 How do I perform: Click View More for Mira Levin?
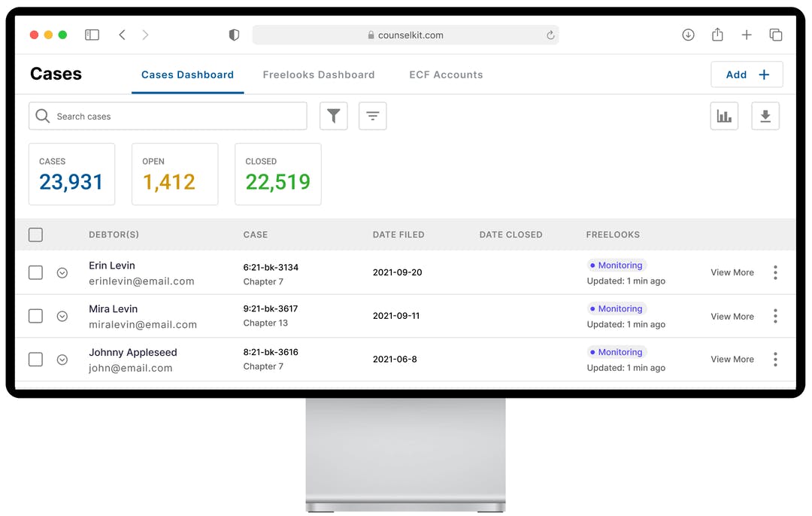tap(732, 316)
